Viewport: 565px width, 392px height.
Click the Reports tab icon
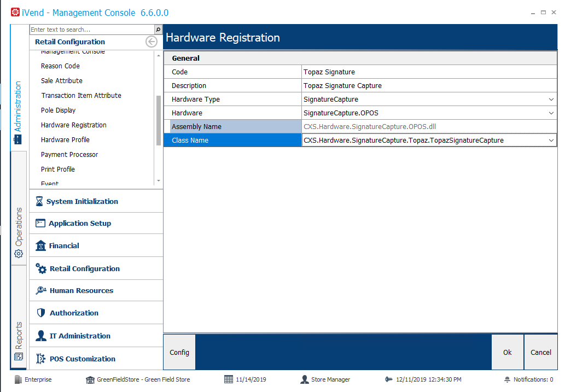[19, 356]
